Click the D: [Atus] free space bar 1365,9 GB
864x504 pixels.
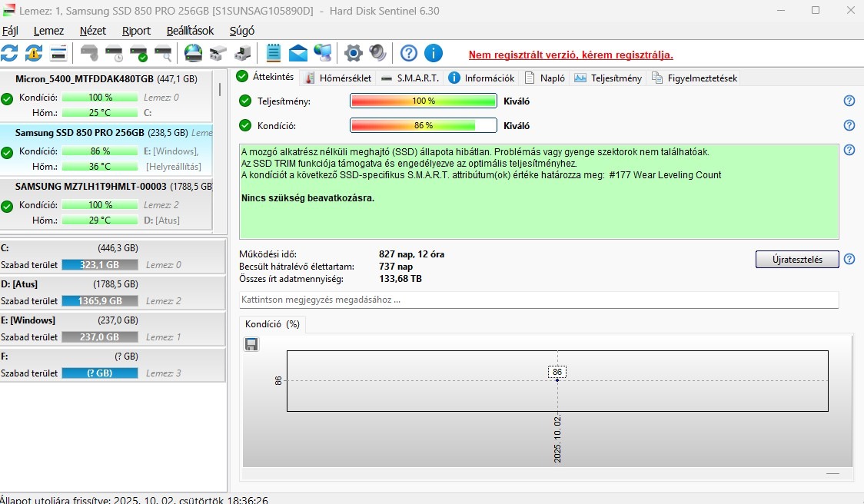click(100, 300)
